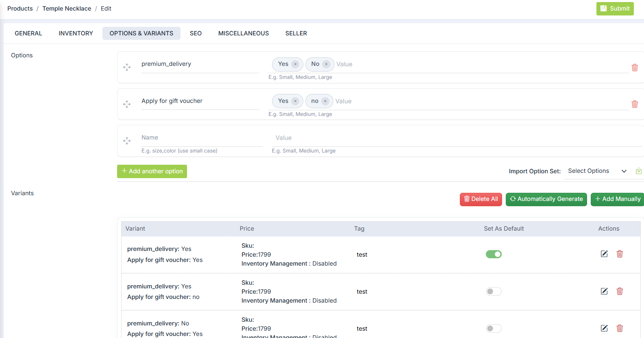This screenshot has height=338, width=644.
Task: Switch to the INVENTORY tab
Action: click(76, 33)
